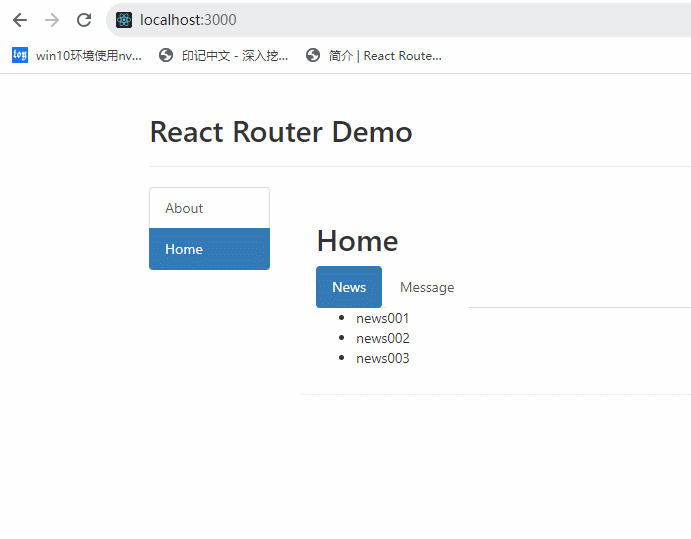Click the React site icon in address bar
This screenshot has height=539, width=691.
tap(124, 20)
